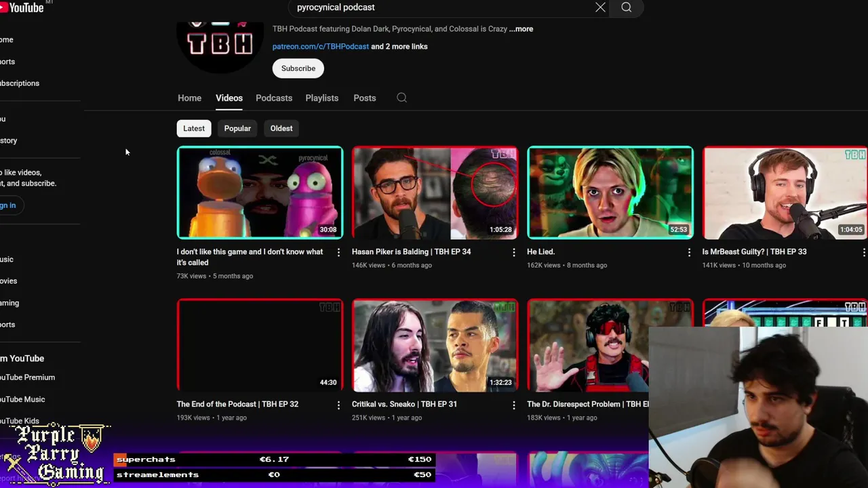Image resolution: width=868 pixels, height=488 pixels.
Task: Open options menu for 'He Lied.' video
Action: pos(689,252)
